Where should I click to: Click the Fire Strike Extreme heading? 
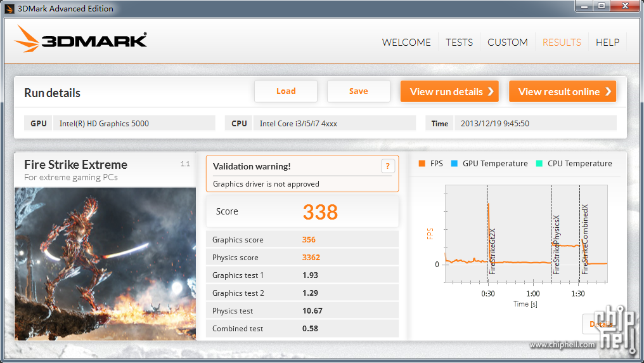pyautogui.click(x=75, y=164)
